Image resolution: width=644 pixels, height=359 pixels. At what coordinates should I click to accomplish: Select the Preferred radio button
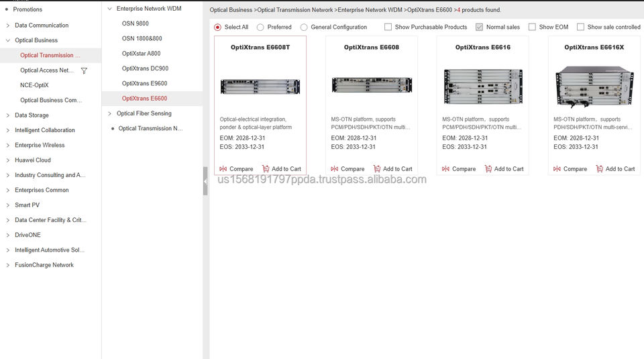(x=260, y=28)
